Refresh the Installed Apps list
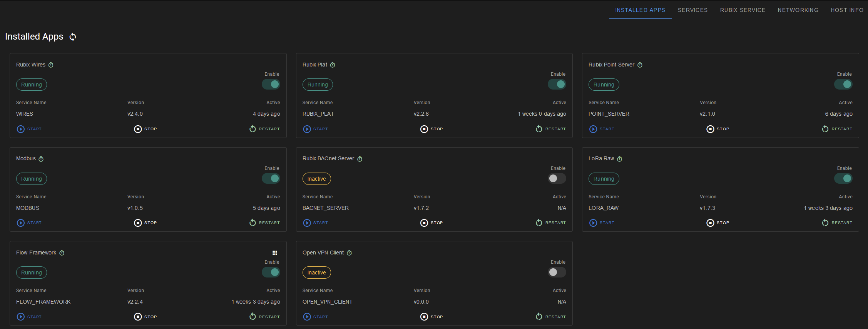This screenshot has width=868, height=329. tap(73, 37)
